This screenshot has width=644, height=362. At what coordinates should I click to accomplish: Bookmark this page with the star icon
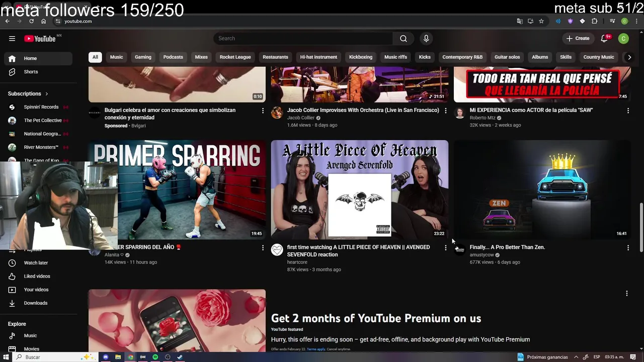click(x=541, y=21)
